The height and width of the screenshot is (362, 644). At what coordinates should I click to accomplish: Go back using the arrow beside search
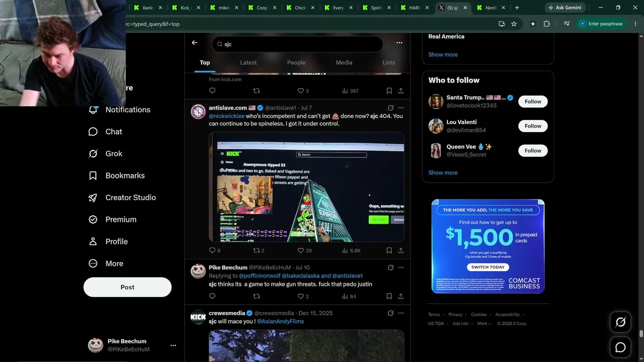pos(195,43)
